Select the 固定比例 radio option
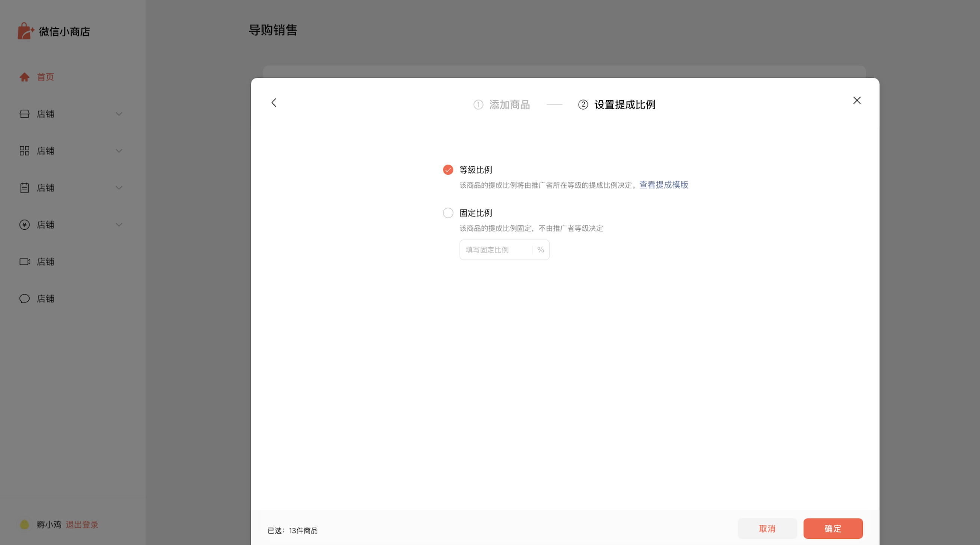 448,213
